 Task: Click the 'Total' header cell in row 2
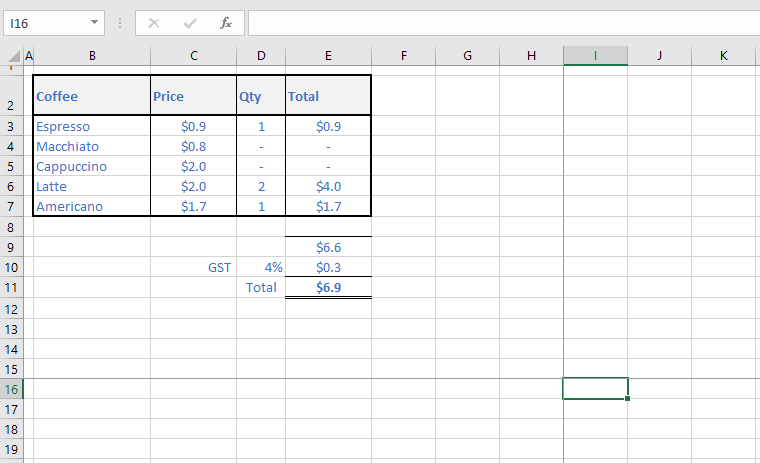(x=328, y=95)
